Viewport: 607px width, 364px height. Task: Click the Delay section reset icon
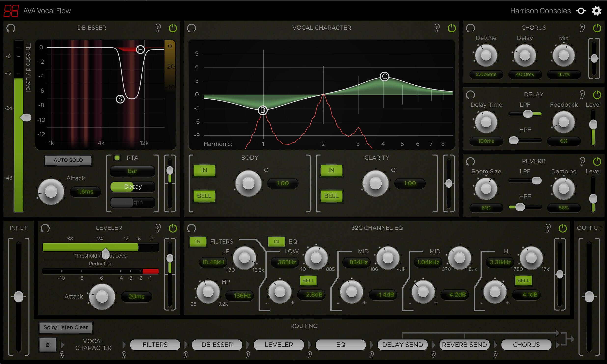click(x=470, y=95)
